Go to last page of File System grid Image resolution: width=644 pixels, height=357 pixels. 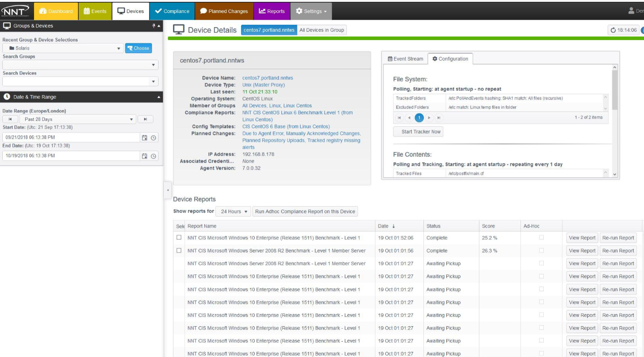440,117
